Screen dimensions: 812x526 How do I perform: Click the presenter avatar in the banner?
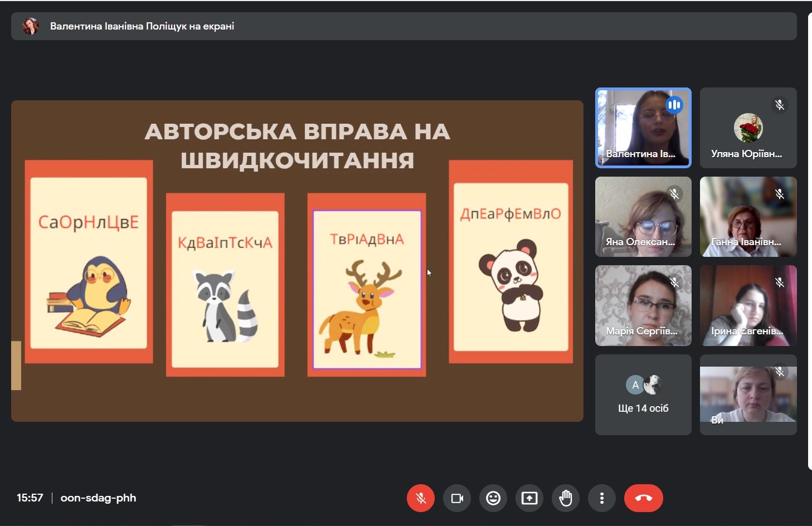pyautogui.click(x=31, y=26)
